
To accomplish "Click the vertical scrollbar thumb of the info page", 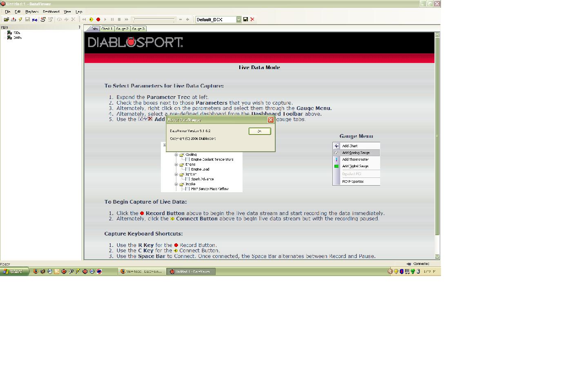I will [x=437, y=136].
